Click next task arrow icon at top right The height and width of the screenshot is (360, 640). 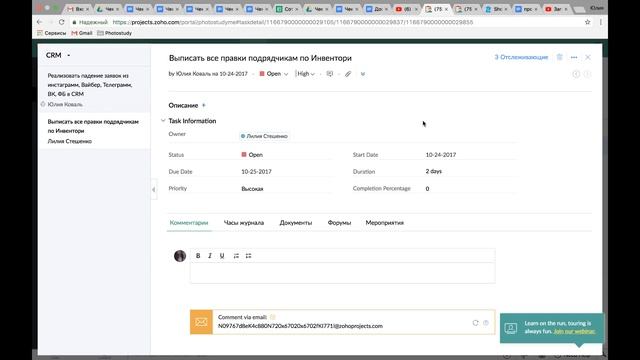click(587, 74)
